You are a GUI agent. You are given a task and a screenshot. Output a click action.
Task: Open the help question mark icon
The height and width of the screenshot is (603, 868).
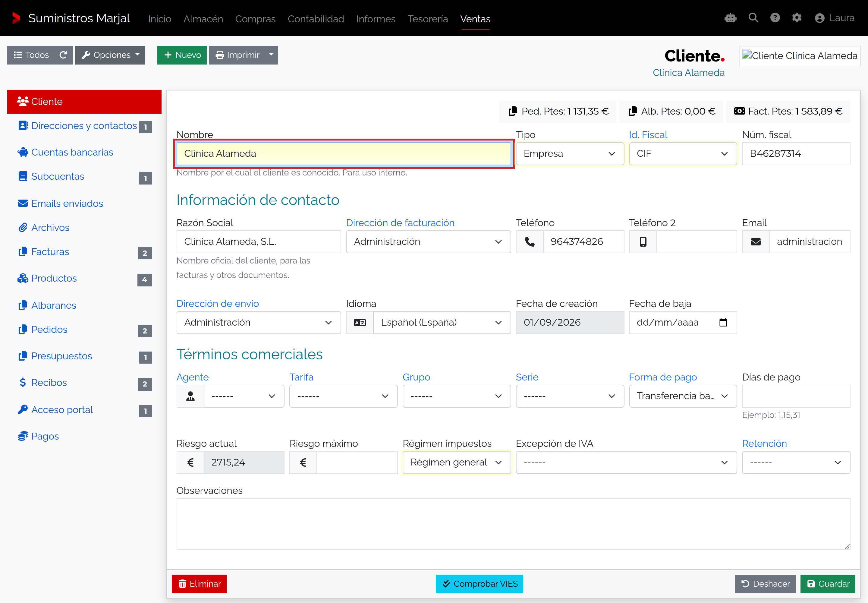[775, 18]
